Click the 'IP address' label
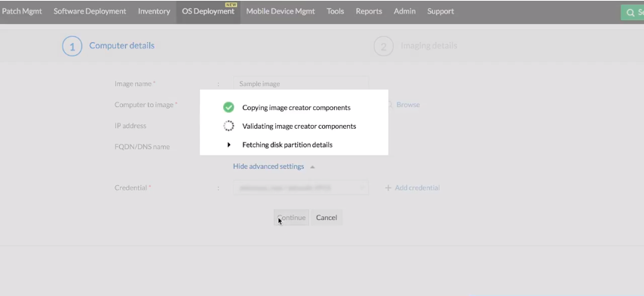 tap(130, 126)
